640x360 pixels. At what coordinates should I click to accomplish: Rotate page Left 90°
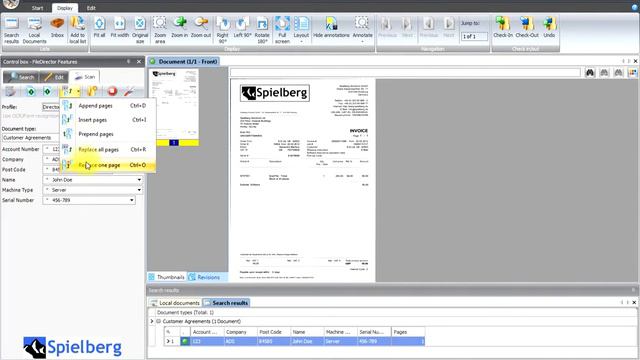pos(242,28)
